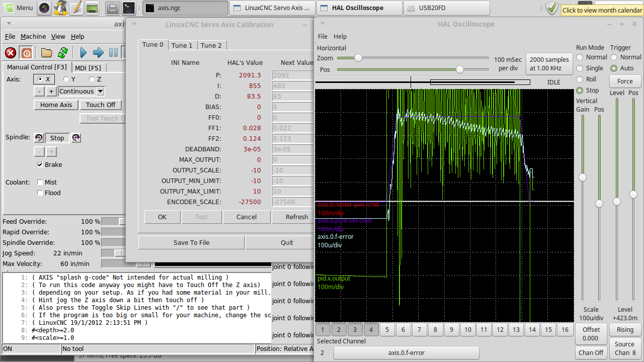This screenshot has height=362, width=644.
Task: Switch to Tune 2 tab
Action: click(x=211, y=45)
